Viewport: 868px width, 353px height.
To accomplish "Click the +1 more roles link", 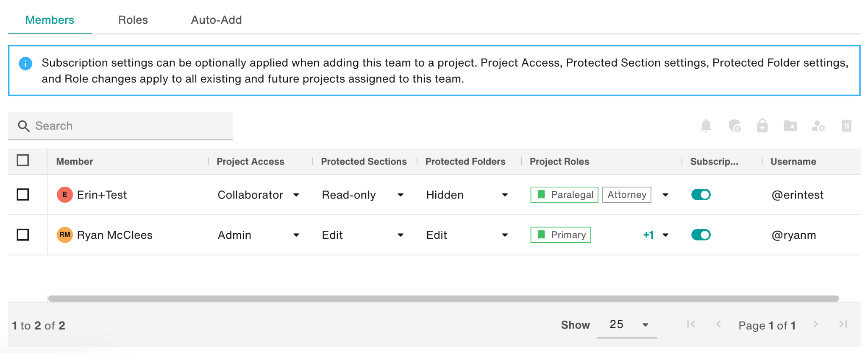I will (x=648, y=235).
